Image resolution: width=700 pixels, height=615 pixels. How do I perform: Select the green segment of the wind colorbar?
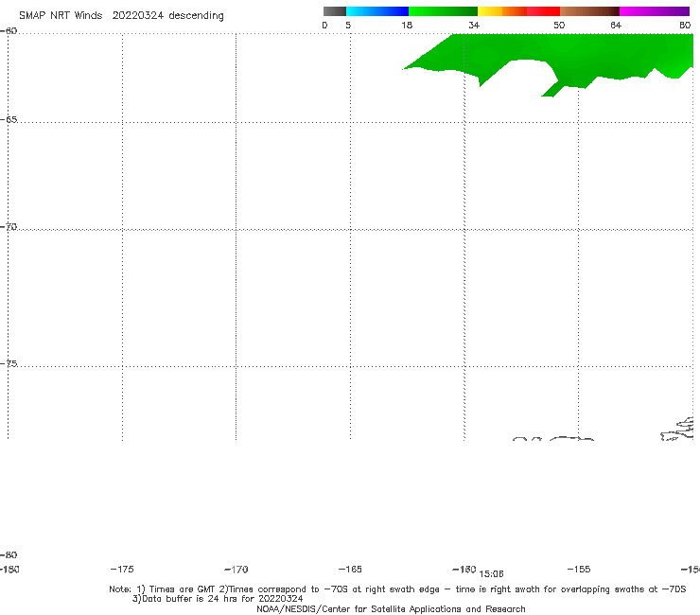[x=443, y=11]
